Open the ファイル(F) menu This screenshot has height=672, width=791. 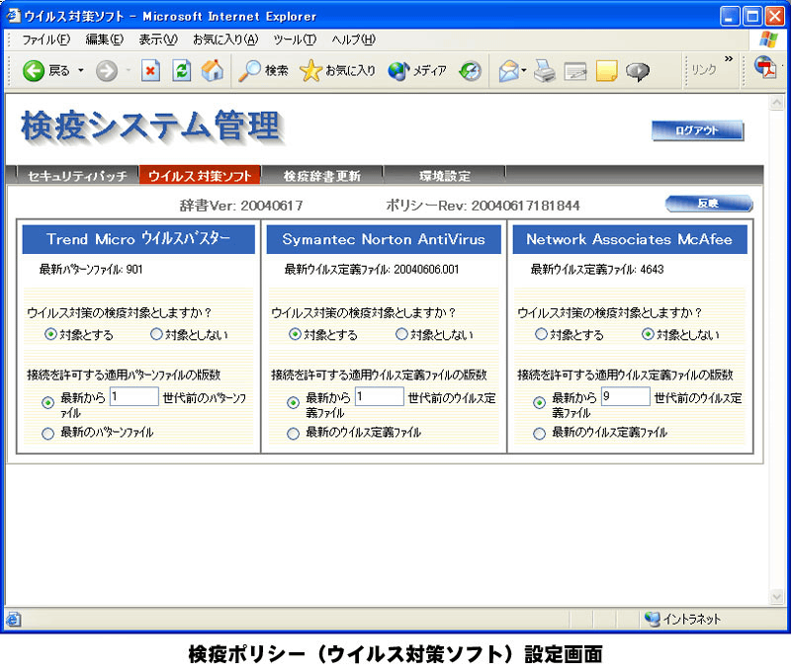pyautogui.click(x=45, y=40)
